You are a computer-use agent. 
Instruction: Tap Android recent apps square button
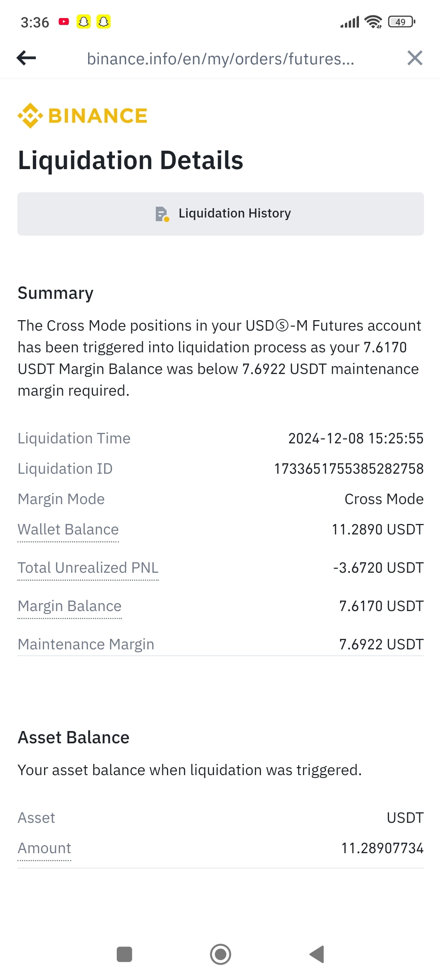click(x=124, y=954)
